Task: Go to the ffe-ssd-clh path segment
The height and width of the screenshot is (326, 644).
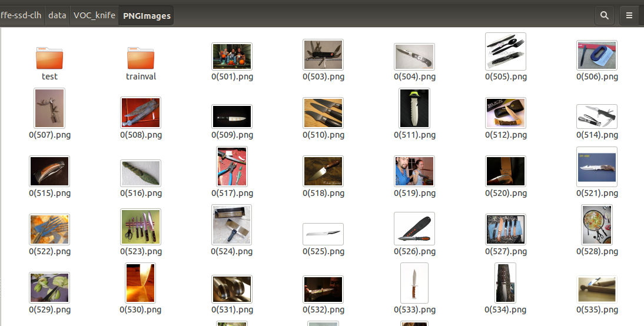Action: click(x=21, y=16)
